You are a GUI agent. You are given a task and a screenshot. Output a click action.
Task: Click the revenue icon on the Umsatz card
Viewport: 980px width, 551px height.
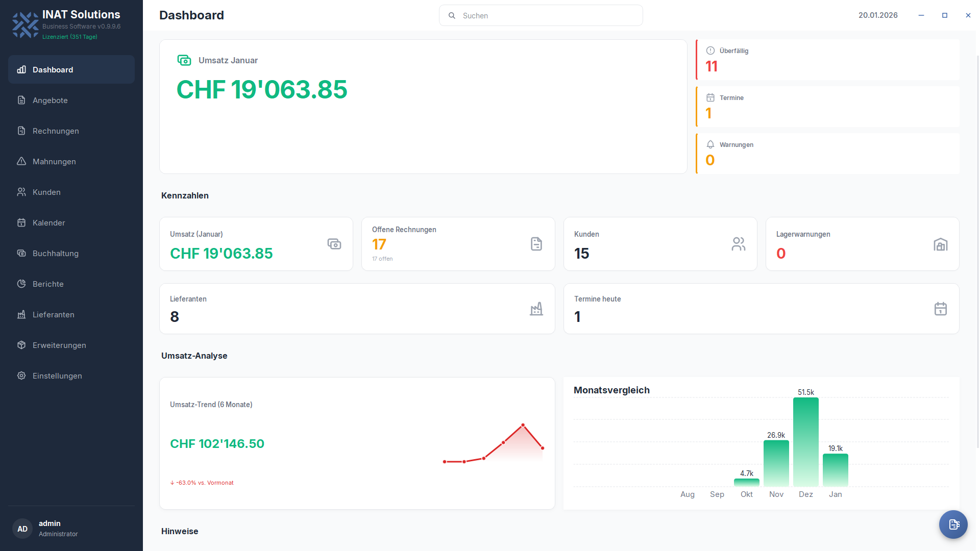(x=334, y=244)
